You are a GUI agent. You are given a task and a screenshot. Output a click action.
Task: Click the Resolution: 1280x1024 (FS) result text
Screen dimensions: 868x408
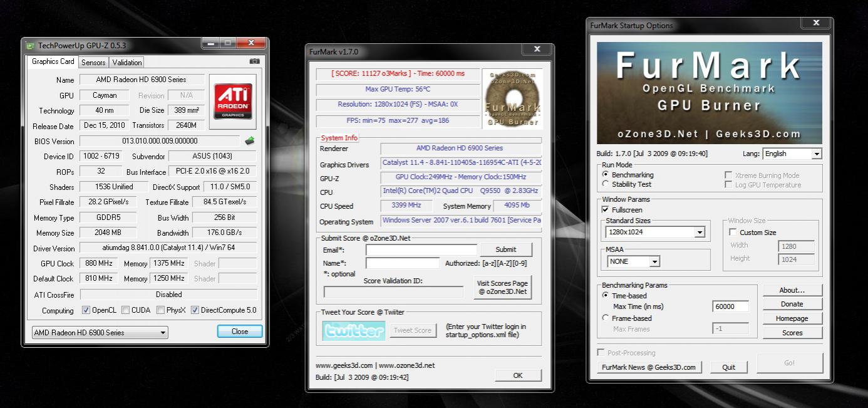pos(398,105)
